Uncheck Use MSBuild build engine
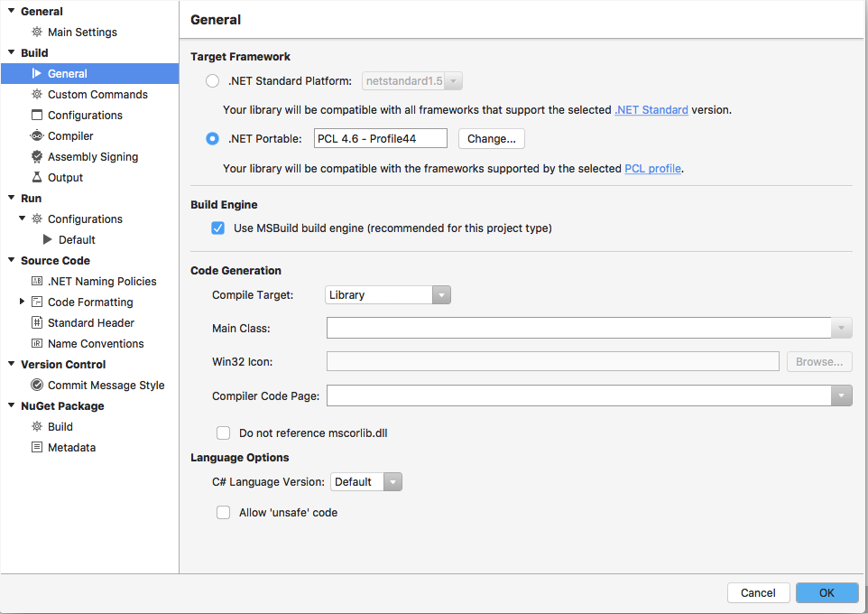Image resolution: width=868 pixels, height=614 pixels. (217, 228)
